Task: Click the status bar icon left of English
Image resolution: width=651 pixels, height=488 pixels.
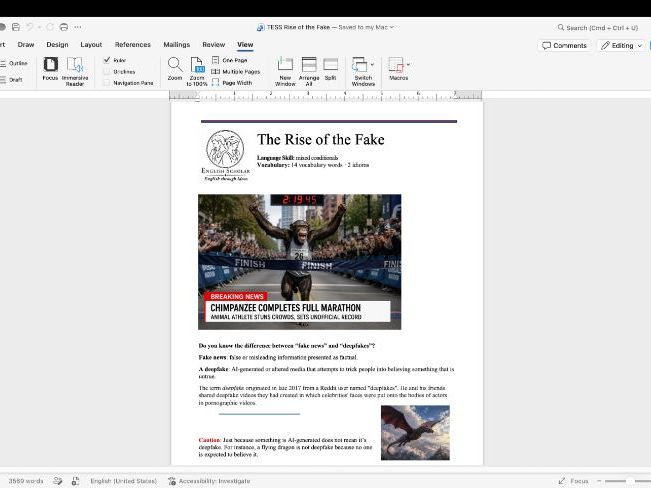Action: 75,481
